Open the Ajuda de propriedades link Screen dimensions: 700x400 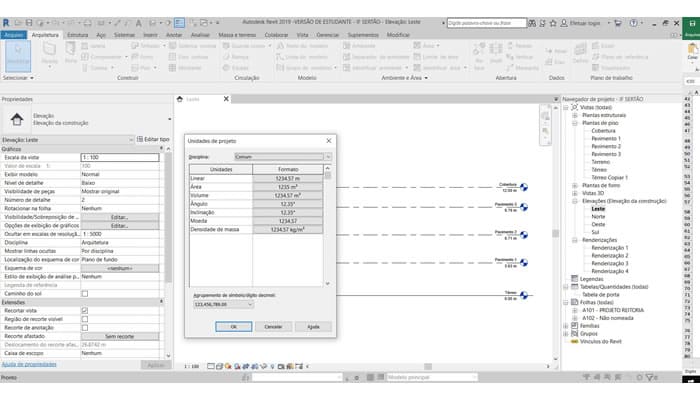click(29, 365)
